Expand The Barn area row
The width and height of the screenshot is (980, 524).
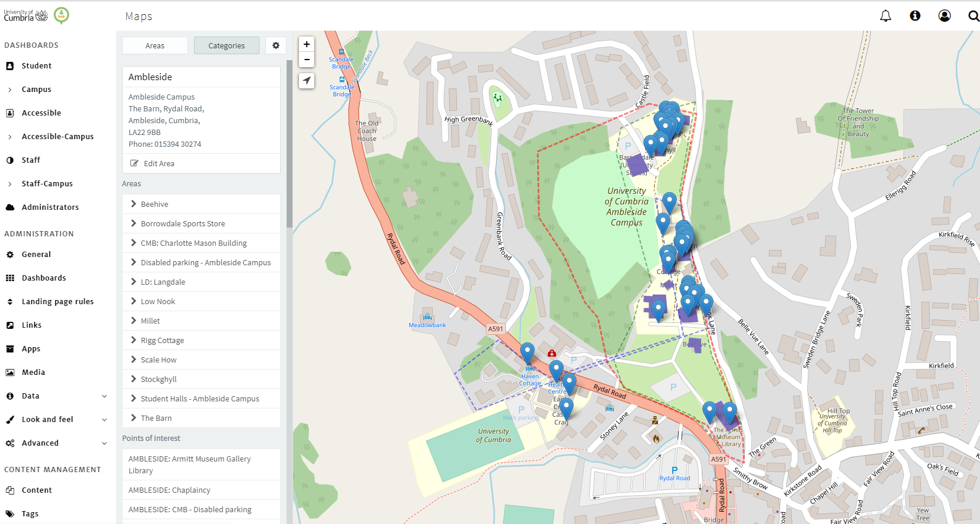(201, 418)
